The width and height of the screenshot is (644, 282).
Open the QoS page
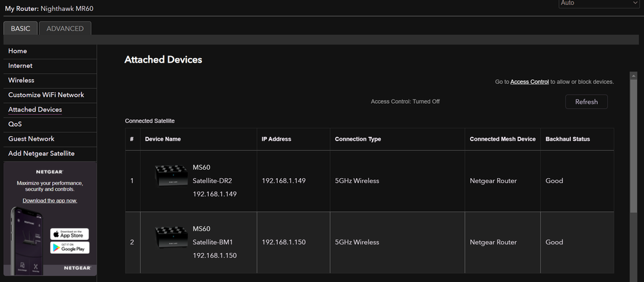pyautogui.click(x=15, y=124)
